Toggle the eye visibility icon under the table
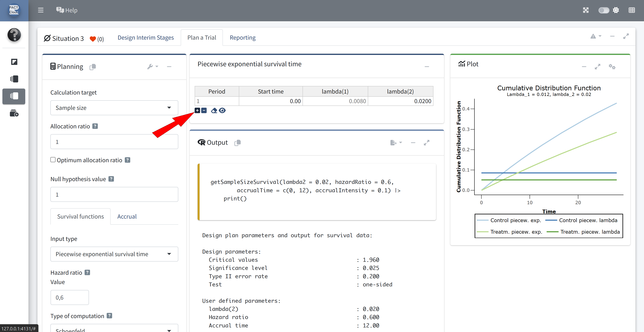644x332 pixels. click(222, 110)
